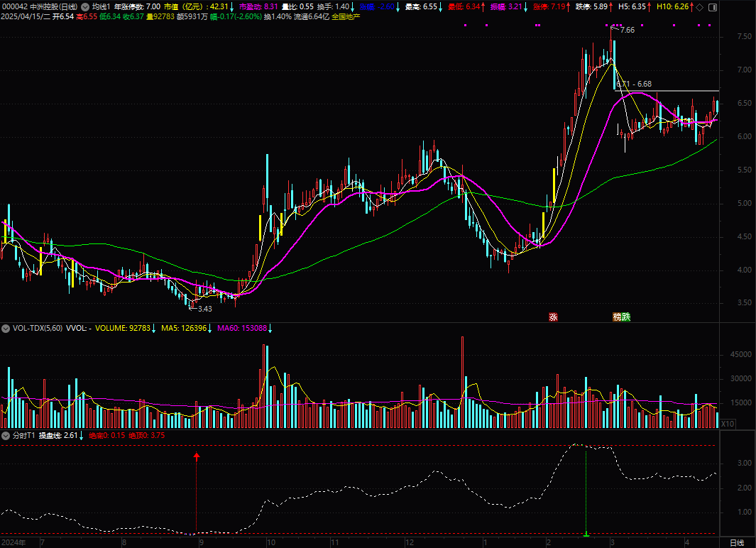Viewport: 756px width, 548px height.
Task: Click the 年涨停数: 7.00 readout
Action: [138, 7]
